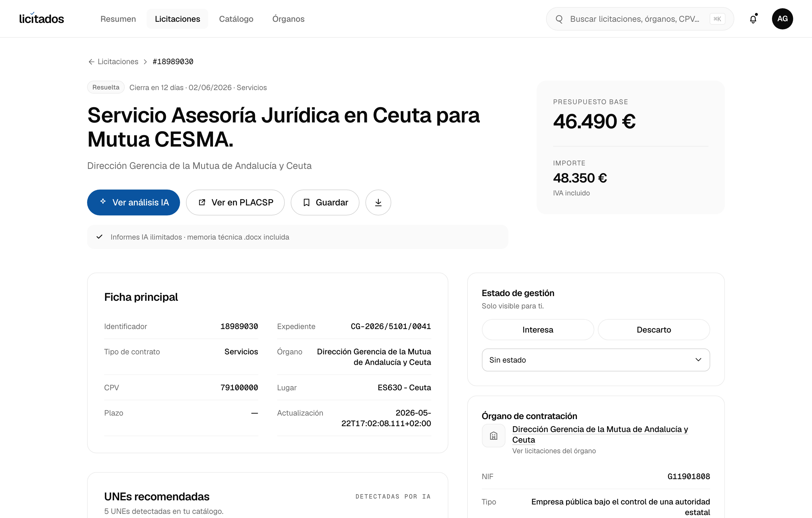Click the IVA incluido note
This screenshot has height=518, width=812.
pyautogui.click(x=572, y=193)
